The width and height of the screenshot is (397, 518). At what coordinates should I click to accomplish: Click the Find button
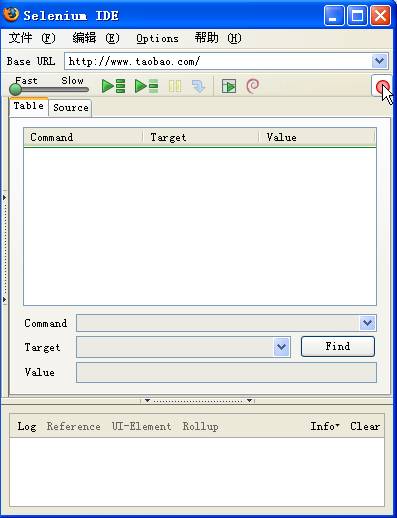point(338,346)
